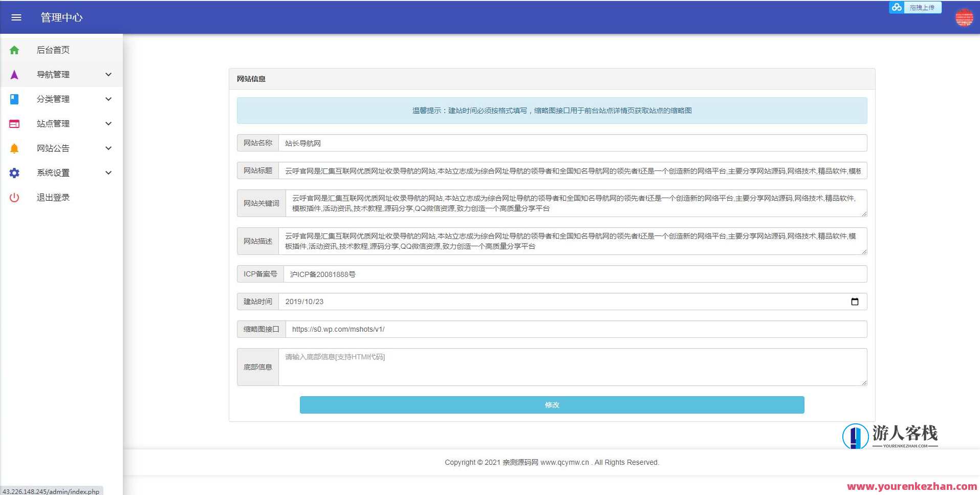The width and height of the screenshot is (980, 495).
Task: Open the hamburger menu next to 管理中心
Action: coord(16,17)
